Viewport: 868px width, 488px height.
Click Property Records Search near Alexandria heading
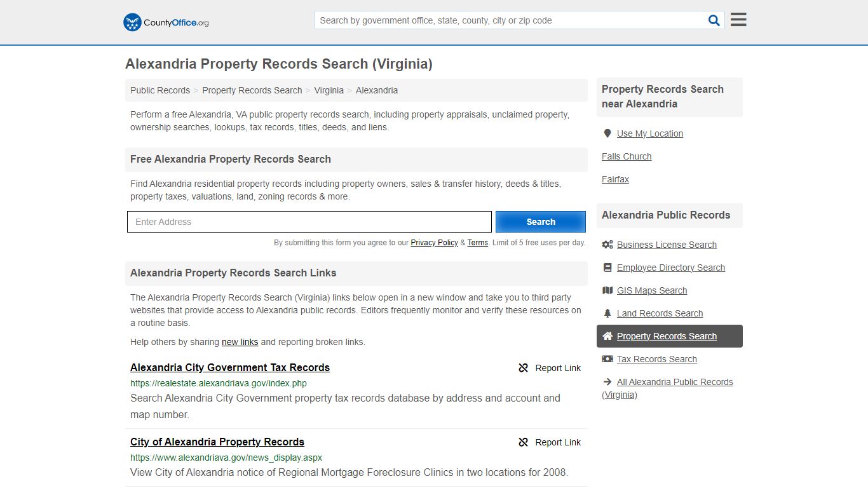663,97
